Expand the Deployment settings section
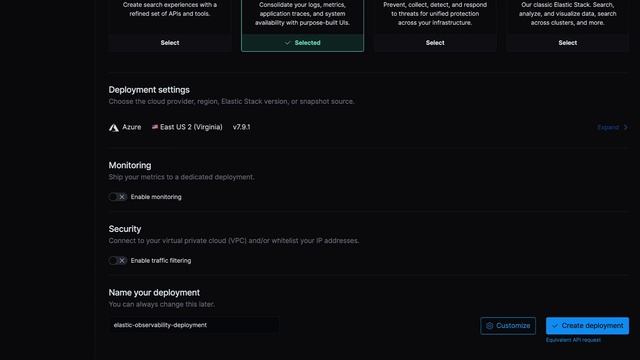 [612, 127]
